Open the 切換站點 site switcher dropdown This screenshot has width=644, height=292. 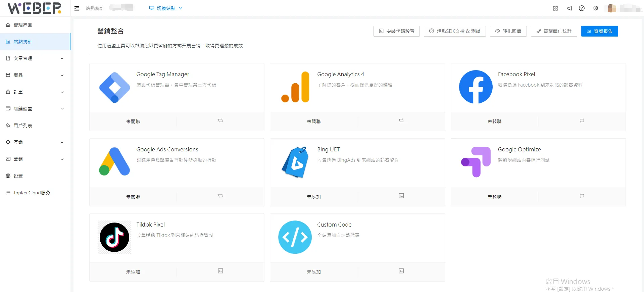166,8
